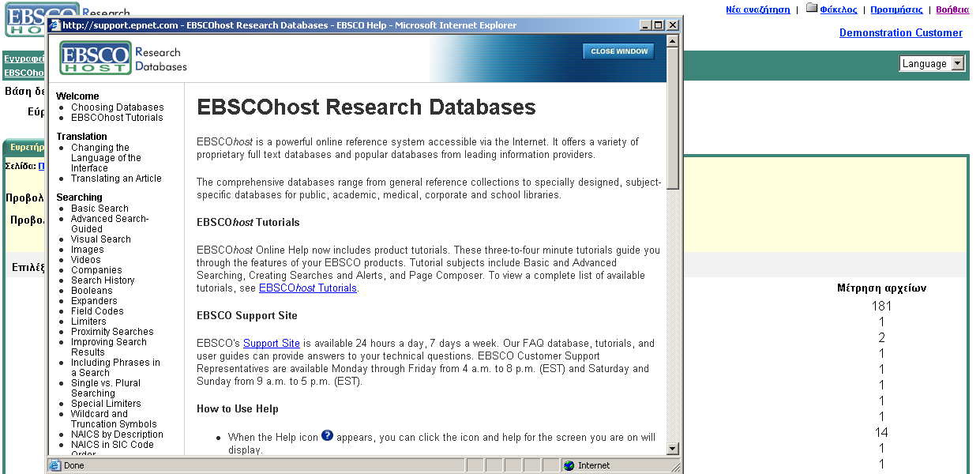Open the Visual Search help topic
Image resolution: width=980 pixels, height=474 pixels.
point(101,239)
